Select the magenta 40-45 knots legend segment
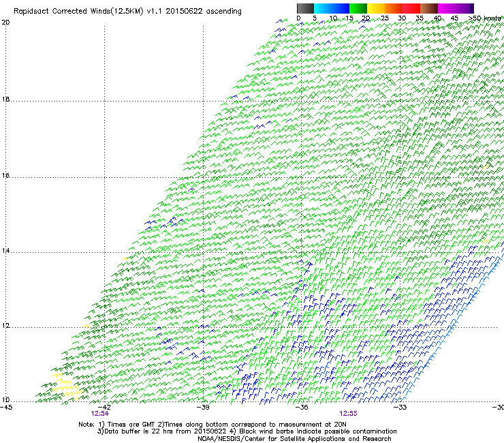The width and height of the screenshot is (504, 443). click(x=447, y=8)
